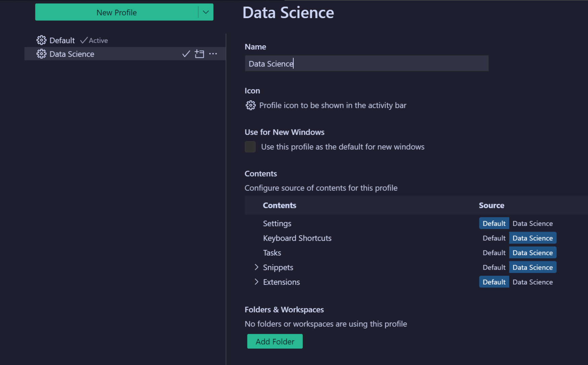Select the Default profile in the sidebar
Image resolution: width=588 pixels, height=365 pixels.
pyautogui.click(x=62, y=40)
